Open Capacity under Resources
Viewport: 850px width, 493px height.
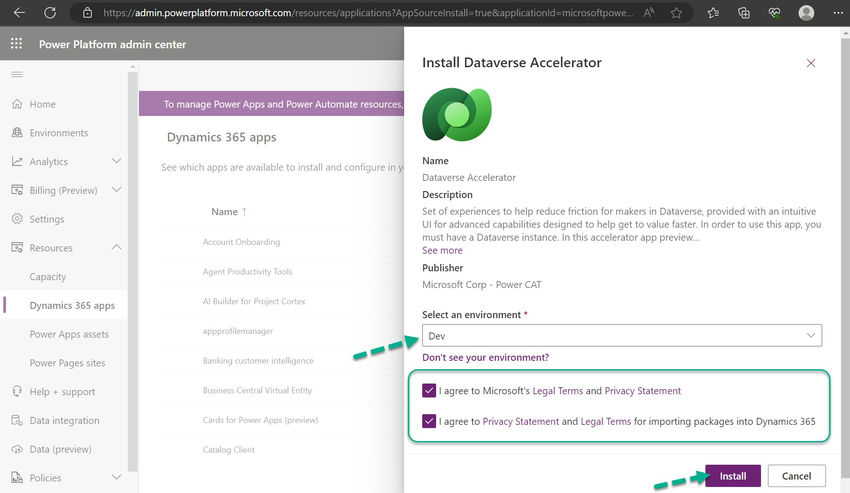click(48, 277)
